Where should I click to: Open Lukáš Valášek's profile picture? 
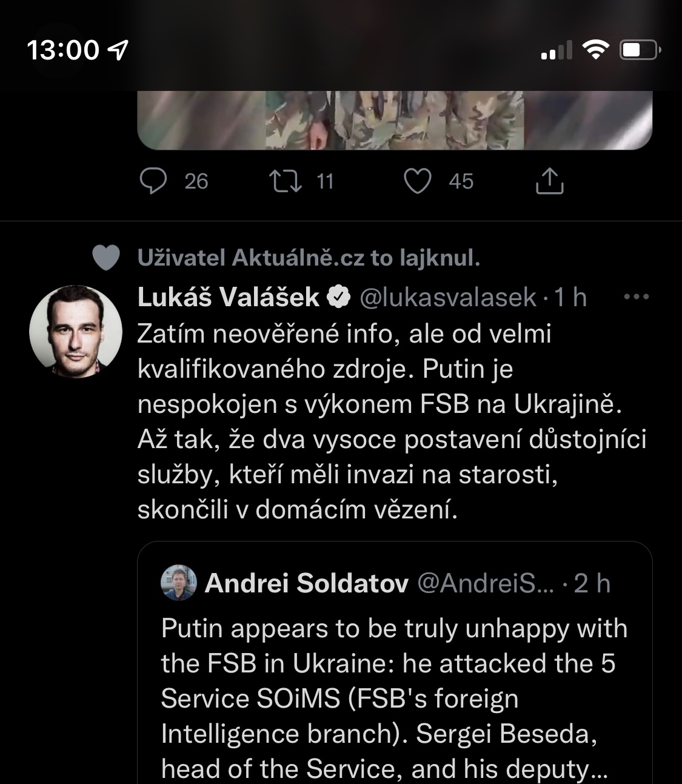[76, 331]
